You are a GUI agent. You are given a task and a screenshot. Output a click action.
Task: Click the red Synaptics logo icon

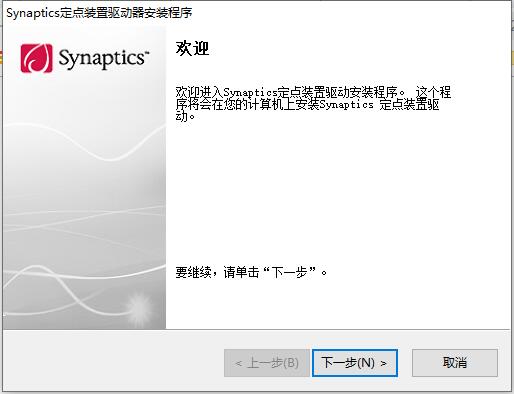click(x=36, y=58)
